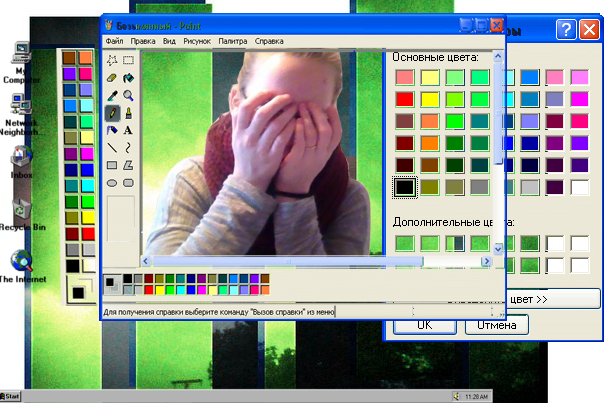The height and width of the screenshot is (403, 604).
Task: Click the 'цвет >>' define color button
Action: click(x=553, y=299)
